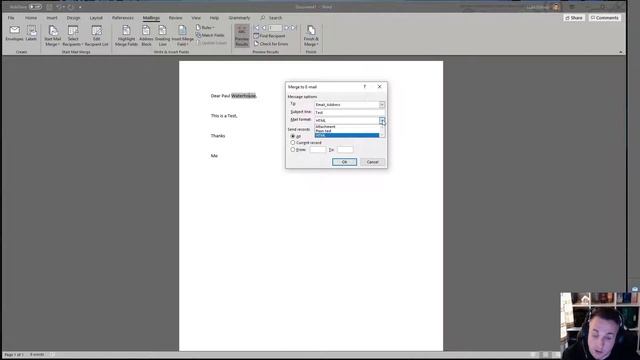The image size is (640, 360).
Task: Click the user account picture
Action: click(556, 7)
